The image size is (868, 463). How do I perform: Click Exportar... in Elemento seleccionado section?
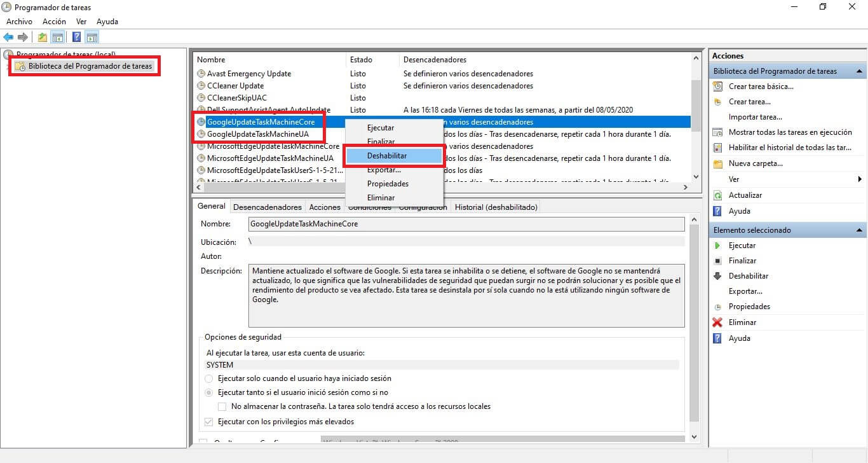coord(745,291)
